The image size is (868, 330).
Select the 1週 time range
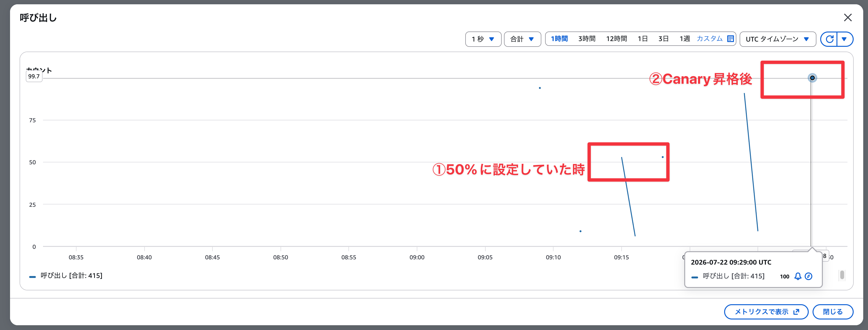[684, 39]
